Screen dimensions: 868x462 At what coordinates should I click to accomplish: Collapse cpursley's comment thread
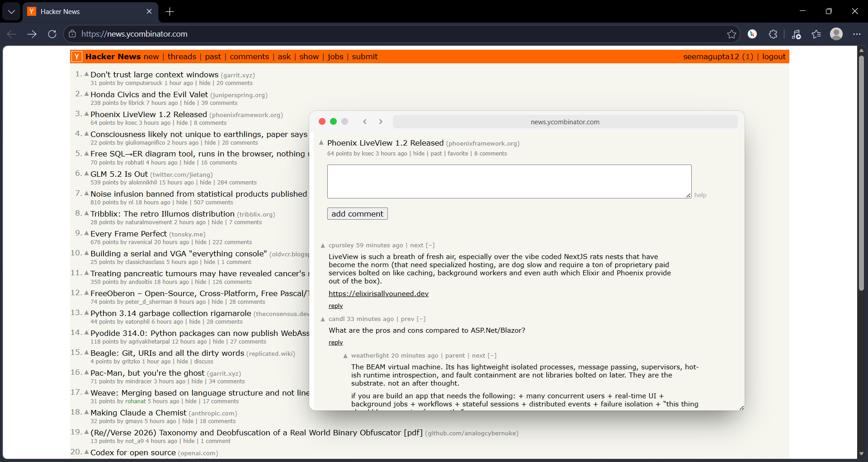[x=430, y=245]
